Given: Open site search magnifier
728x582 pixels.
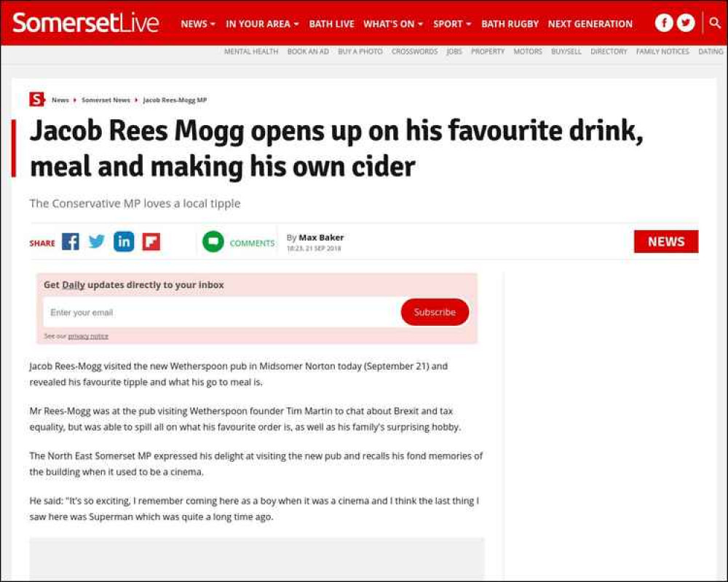Looking at the screenshot, I should click(716, 23).
